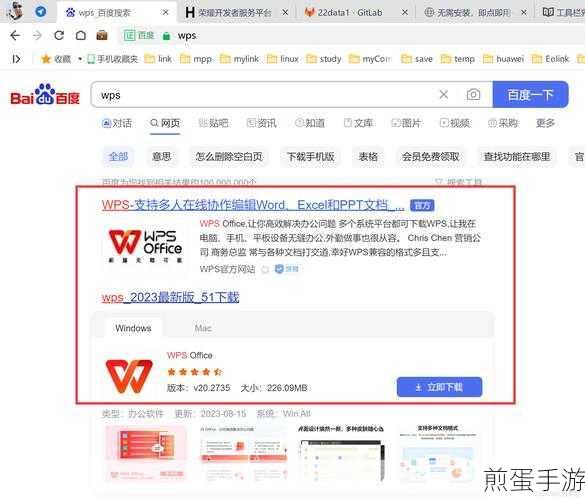Open the WPS-支持多人在线协作编辑 result link

[x=253, y=205]
